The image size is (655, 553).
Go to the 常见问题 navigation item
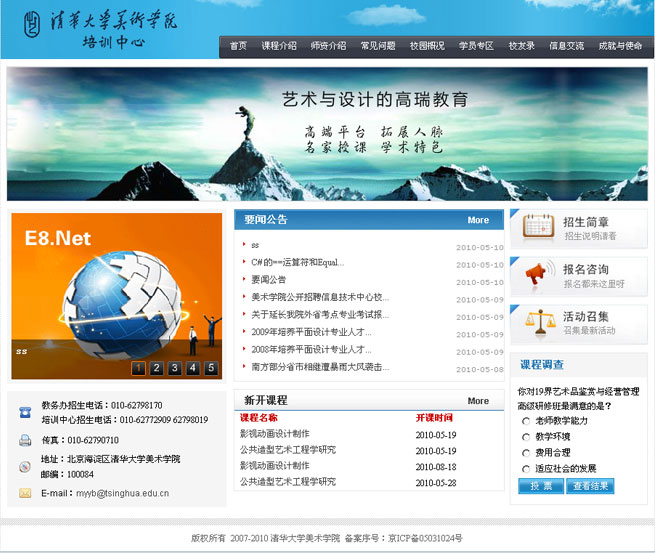[378, 46]
